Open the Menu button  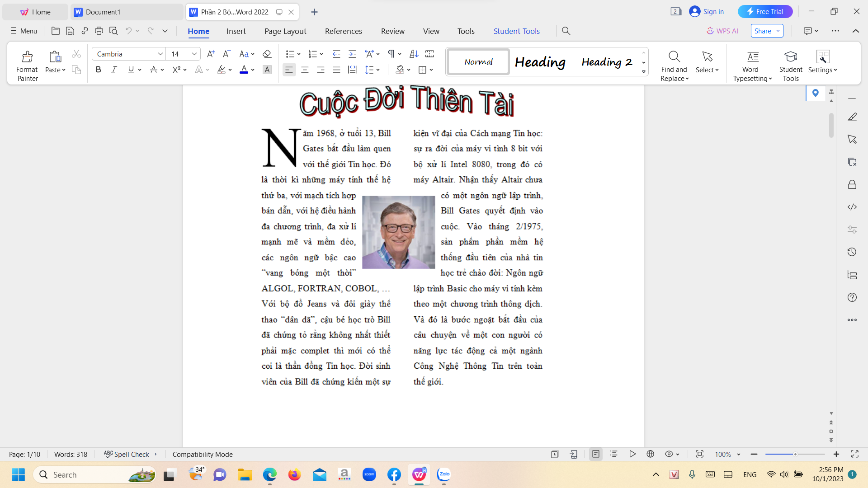[x=24, y=31]
